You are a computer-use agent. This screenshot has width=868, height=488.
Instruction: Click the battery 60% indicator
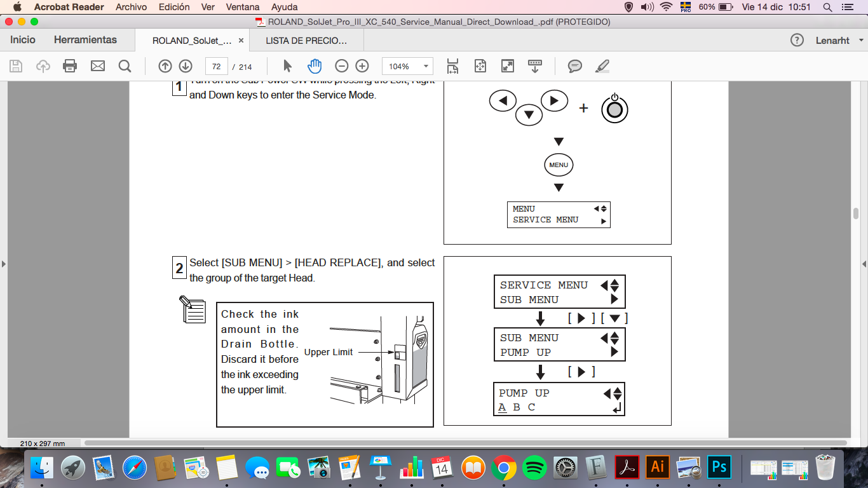(716, 7)
